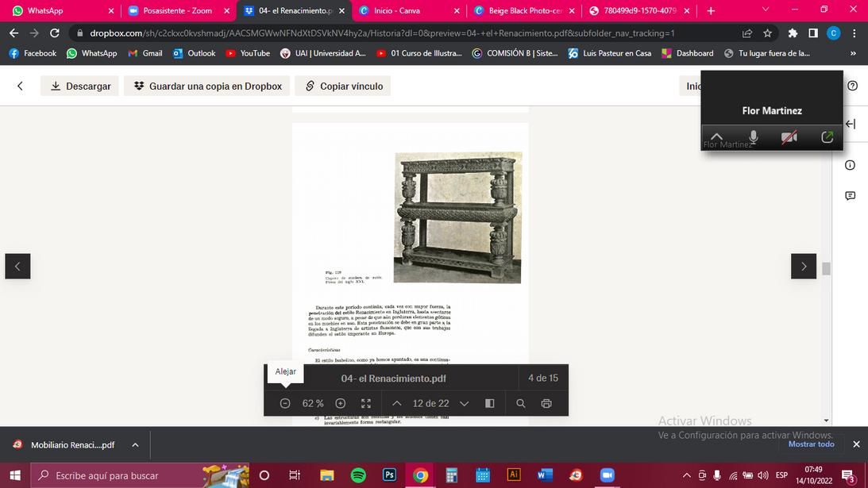Collapse the right side panel arrow
868x488 pixels.
(x=851, y=124)
